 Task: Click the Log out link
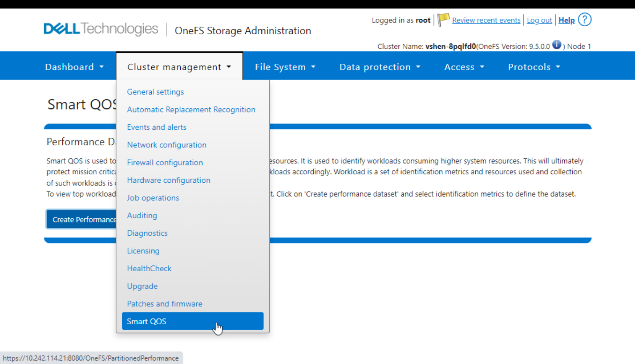pyautogui.click(x=539, y=20)
